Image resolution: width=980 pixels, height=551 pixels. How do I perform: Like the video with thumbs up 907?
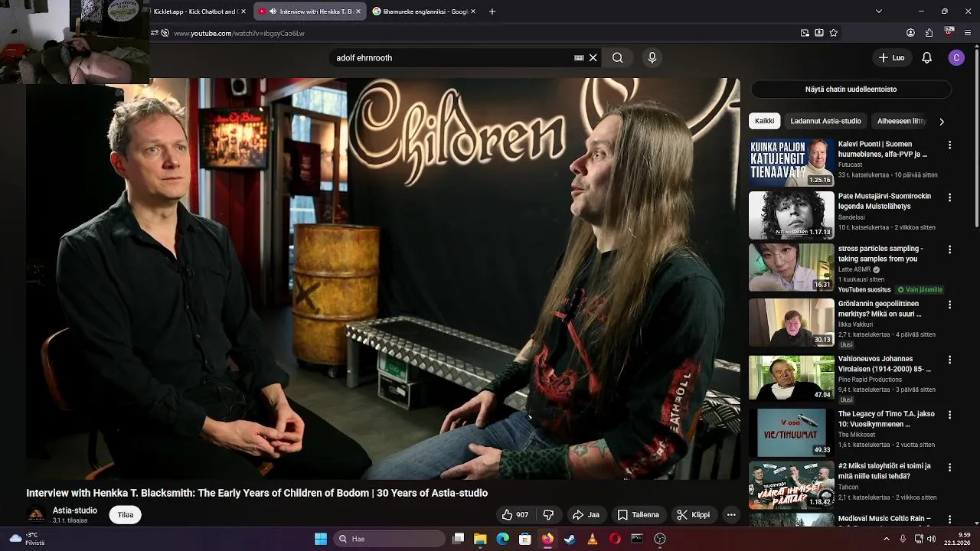pyautogui.click(x=514, y=515)
